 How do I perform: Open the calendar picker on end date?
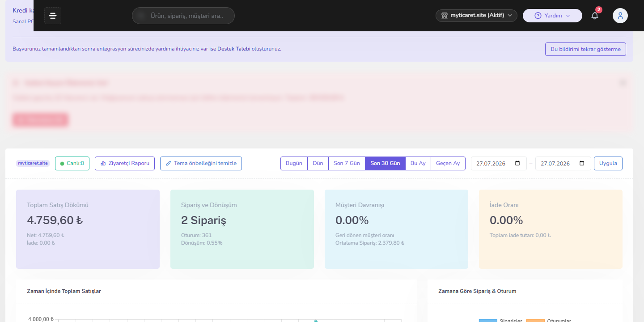pyautogui.click(x=582, y=163)
